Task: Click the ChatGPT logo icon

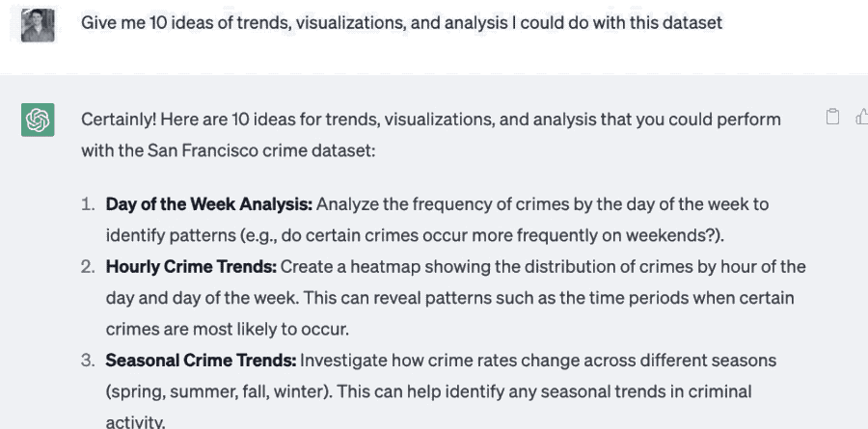Action: (x=38, y=121)
